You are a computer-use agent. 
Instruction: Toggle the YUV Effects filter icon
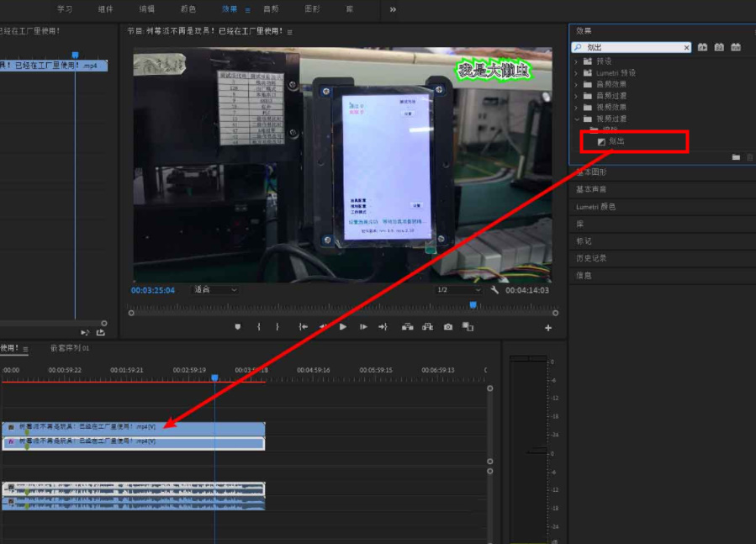[x=736, y=48]
